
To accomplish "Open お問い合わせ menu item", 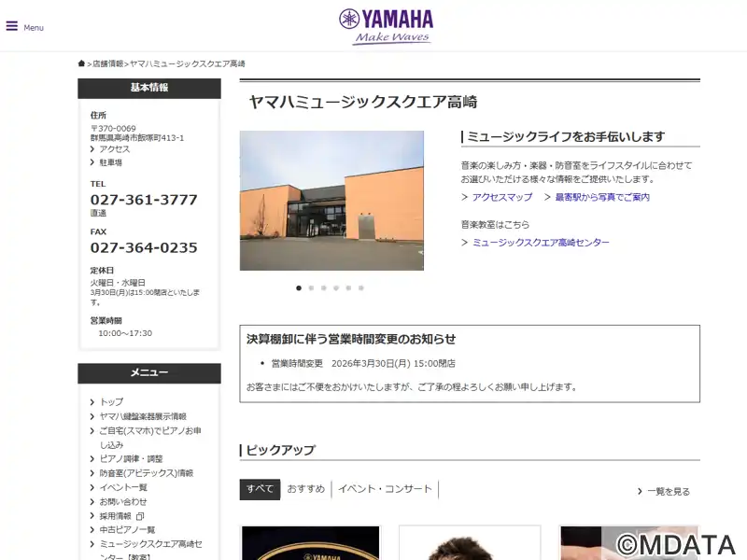I will (123, 502).
